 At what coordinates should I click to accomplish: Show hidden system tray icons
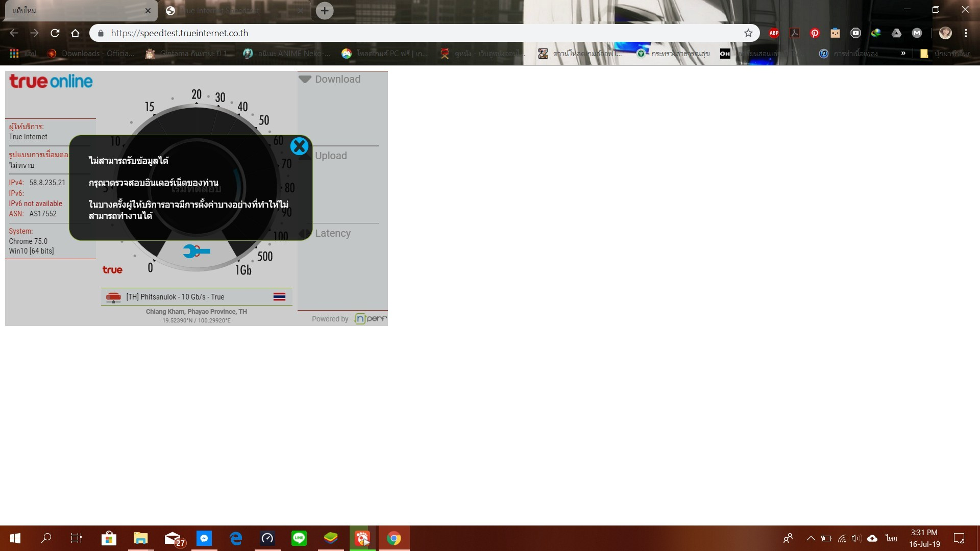click(x=811, y=538)
